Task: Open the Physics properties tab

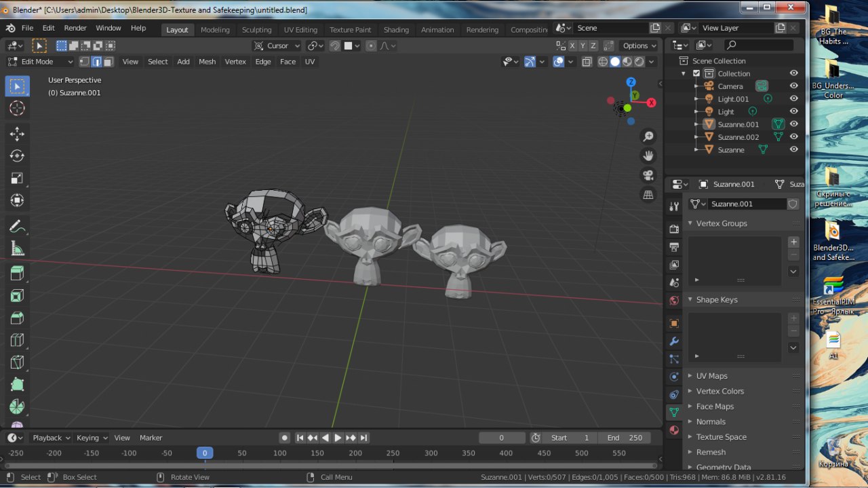Action: pyautogui.click(x=674, y=377)
